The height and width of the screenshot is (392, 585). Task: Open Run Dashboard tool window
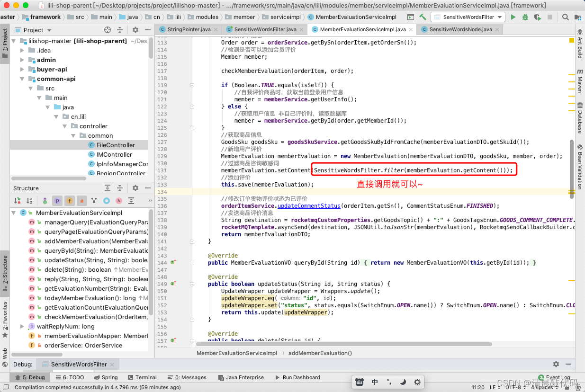click(297, 377)
